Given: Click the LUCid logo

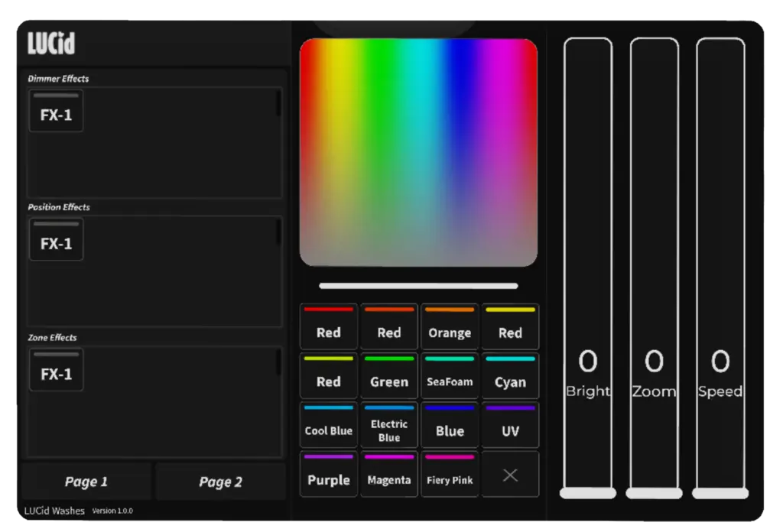Looking at the screenshot, I should [x=51, y=44].
